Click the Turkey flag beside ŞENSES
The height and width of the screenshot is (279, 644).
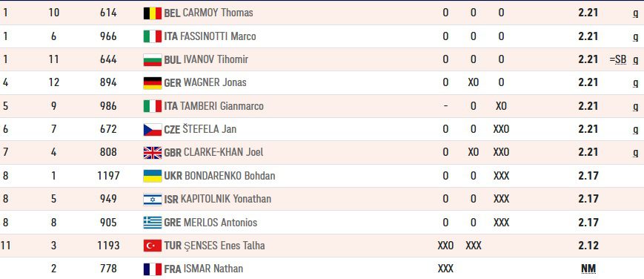point(153,246)
